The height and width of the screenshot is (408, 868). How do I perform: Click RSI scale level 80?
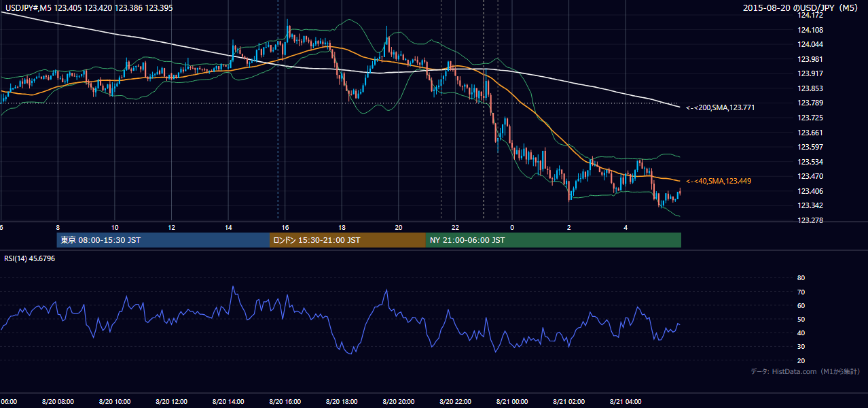[801, 278]
